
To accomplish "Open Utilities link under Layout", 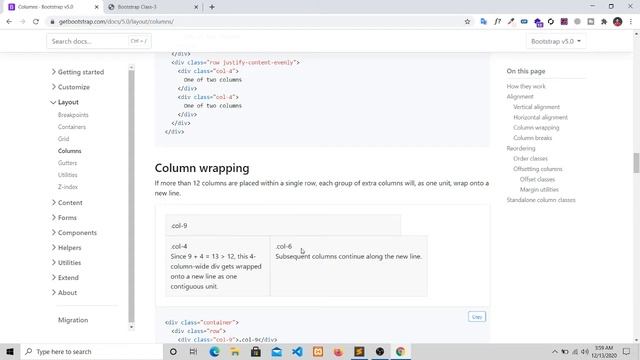I will pos(67,175).
